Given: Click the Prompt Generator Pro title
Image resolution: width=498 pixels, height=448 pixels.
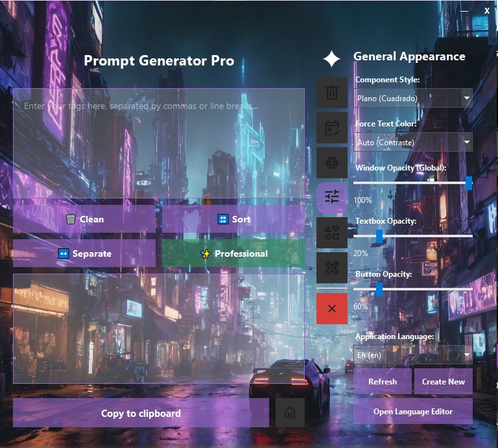Looking at the screenshot, I should click(159, 61).
